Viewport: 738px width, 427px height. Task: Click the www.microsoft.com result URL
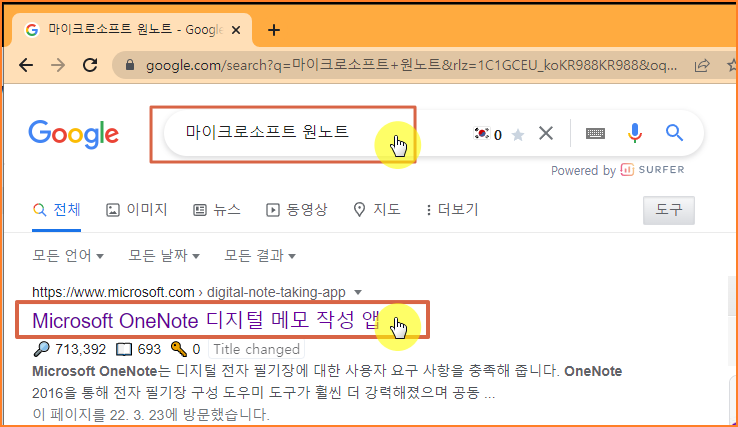pos(113,292)
